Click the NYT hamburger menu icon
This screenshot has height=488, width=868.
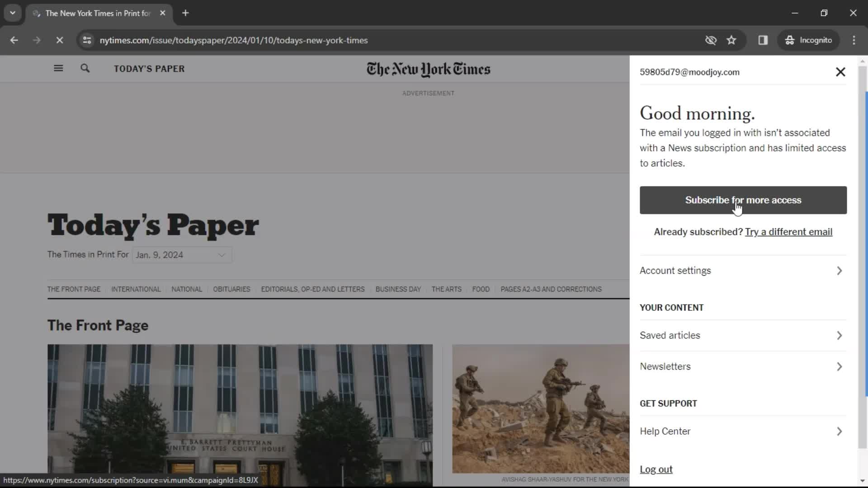pyautogui.click(x=58, y=68)
